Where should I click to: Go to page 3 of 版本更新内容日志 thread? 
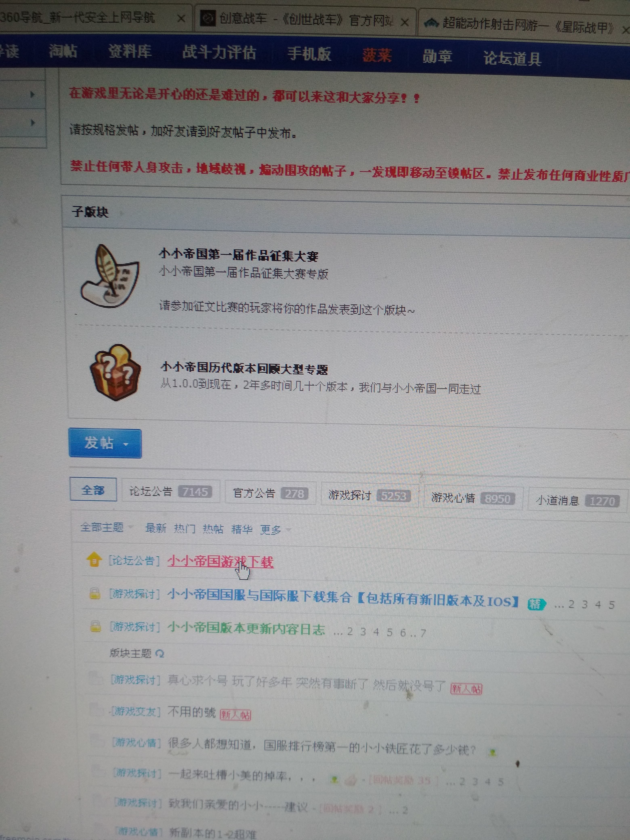363,632
